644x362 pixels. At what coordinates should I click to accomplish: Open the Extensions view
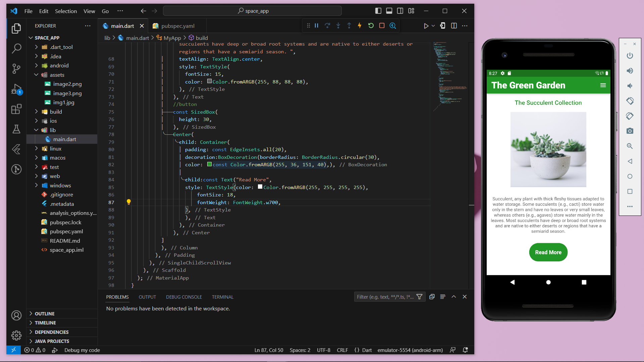pyautogui.click(x=16, y=109)
